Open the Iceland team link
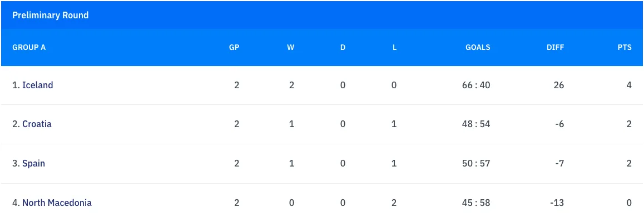 (37, 85)
